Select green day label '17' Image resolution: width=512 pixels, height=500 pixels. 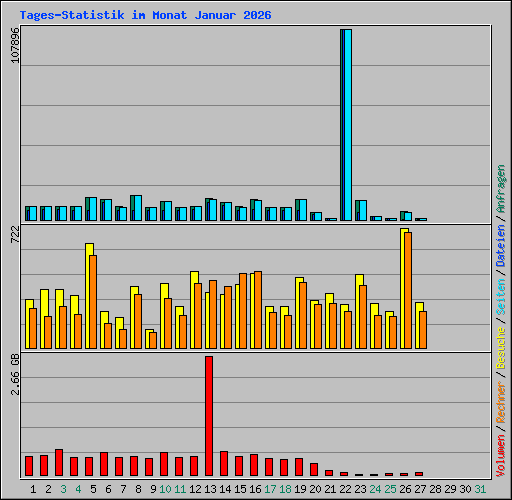click(270, 489)
